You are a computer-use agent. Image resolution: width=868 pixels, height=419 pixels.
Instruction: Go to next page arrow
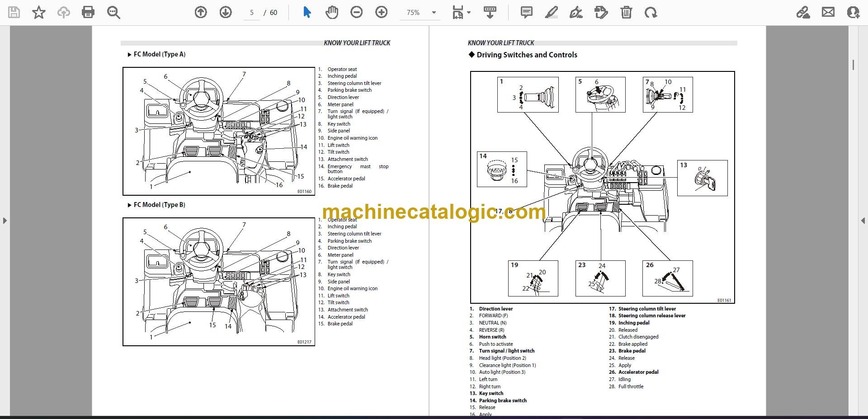pyautogui.click(x=226, y=13)
